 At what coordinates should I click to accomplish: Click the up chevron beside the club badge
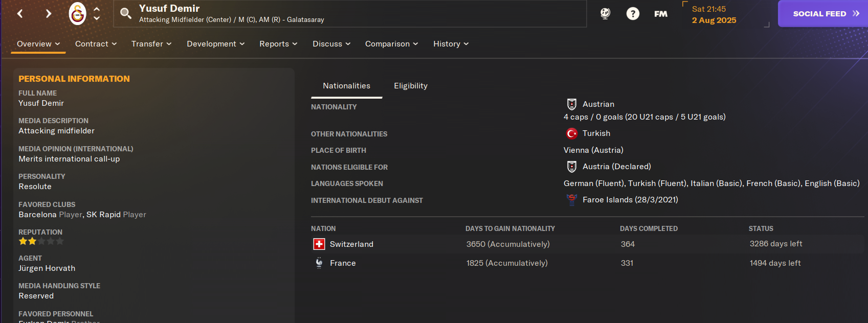[x=97, y=9]
